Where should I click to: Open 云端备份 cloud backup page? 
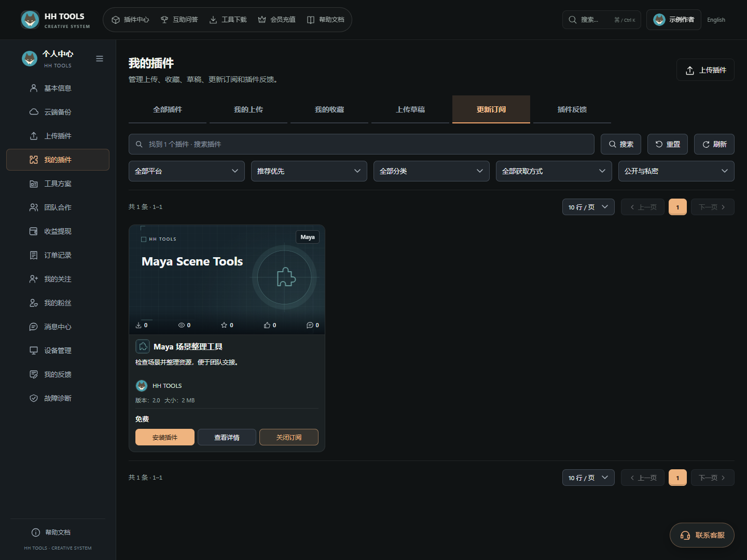pos(58,112)
